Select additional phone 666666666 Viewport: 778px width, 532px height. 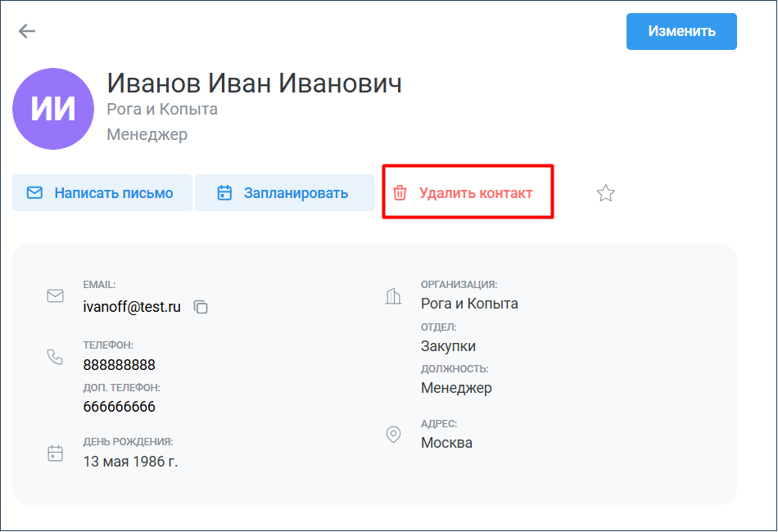point(119,407)
